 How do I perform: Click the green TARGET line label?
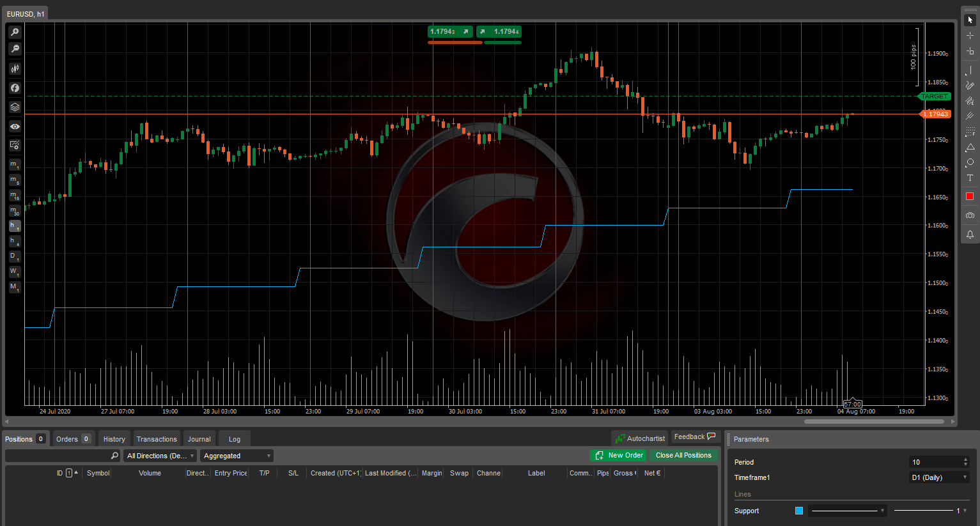pyautogui.click(x=935, y=97)
